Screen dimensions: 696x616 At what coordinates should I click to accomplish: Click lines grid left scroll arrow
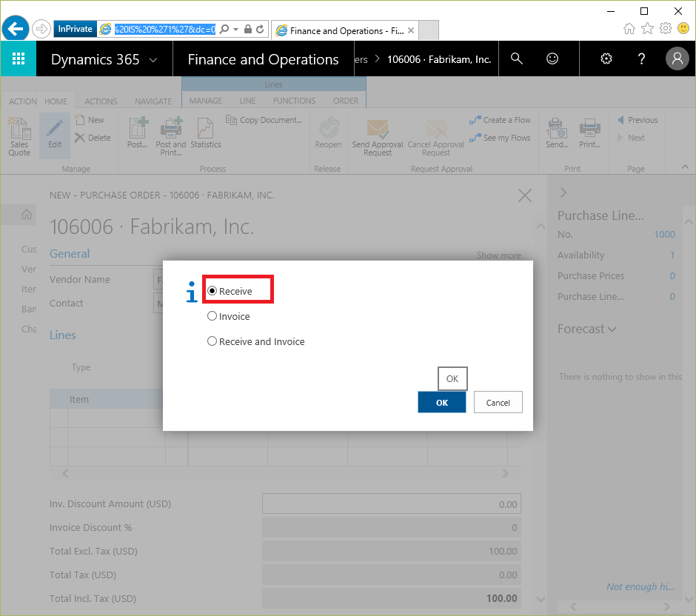click(x=66, y=473)
